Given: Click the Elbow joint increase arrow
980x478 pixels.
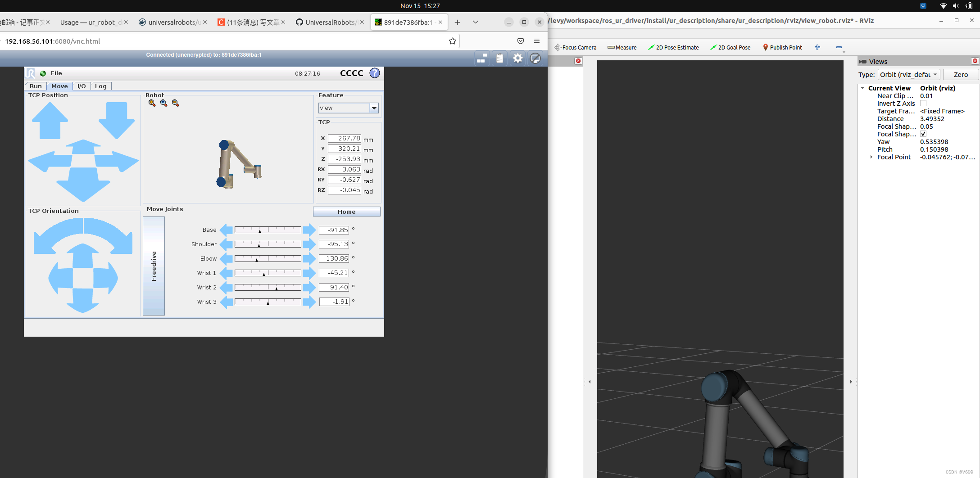Looking at the screenshot, I should 309,259.
